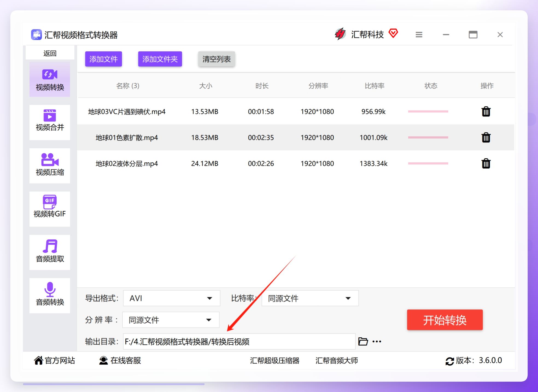Click the red heart VIP icon

click(x=393, y=33)
